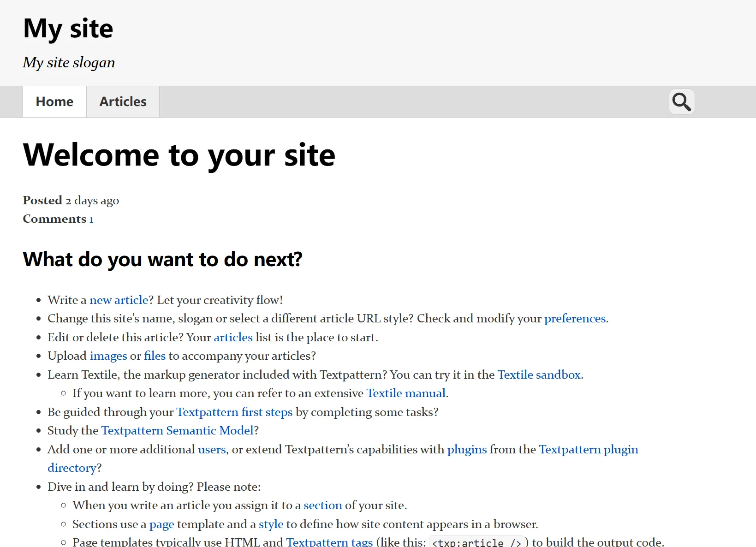Image resolution: width=756 pixels, height=547 pixels.
Task: Switch to the Articles navigation tab
Action: click(123, 101)
